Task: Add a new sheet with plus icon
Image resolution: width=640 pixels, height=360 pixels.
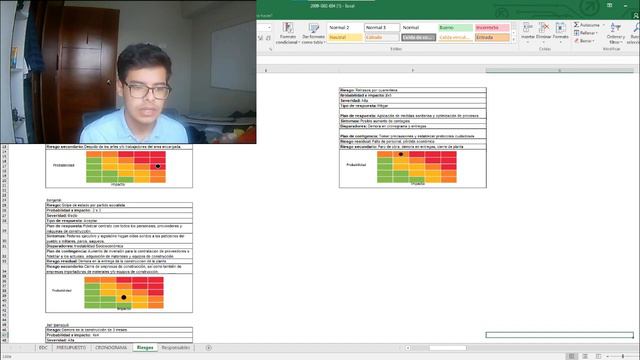Action: [209, 348]
